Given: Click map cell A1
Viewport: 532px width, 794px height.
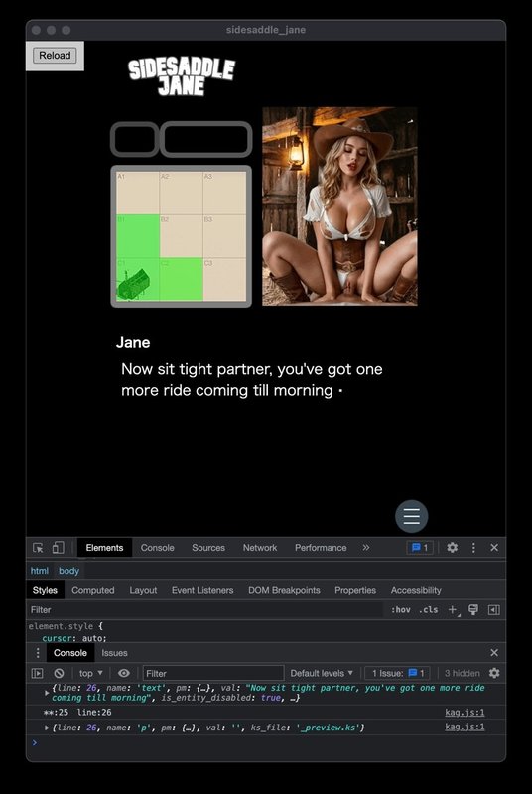Looking at the screenshot, I should click(138, 193).
